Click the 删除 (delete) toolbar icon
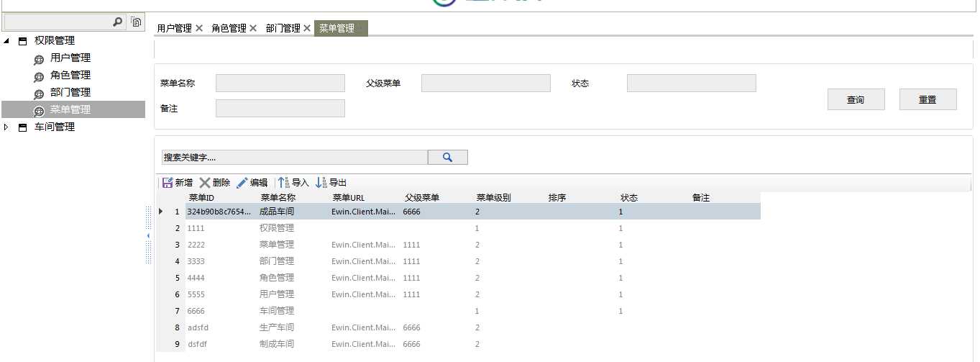The image size is (980, 362). [205, 183]
